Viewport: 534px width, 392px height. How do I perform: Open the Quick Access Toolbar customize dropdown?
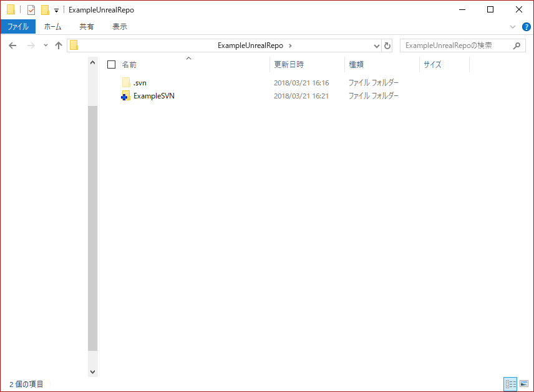(x=57, y=11)
